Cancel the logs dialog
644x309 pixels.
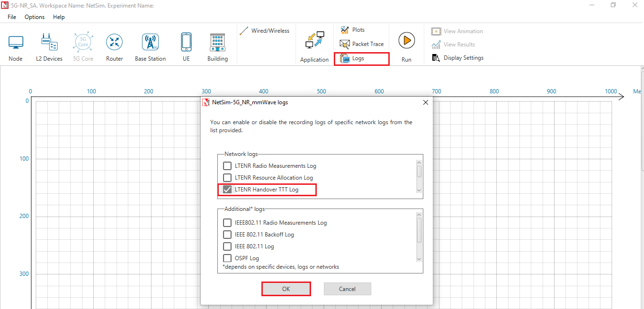coord(347,289)
